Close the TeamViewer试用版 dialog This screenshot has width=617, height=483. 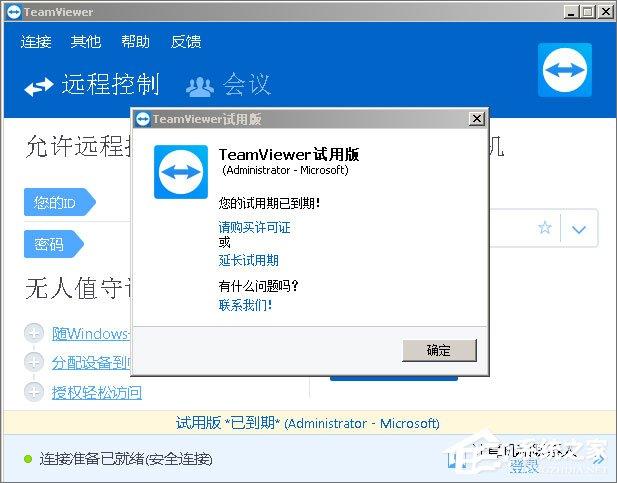pos(477,119)
